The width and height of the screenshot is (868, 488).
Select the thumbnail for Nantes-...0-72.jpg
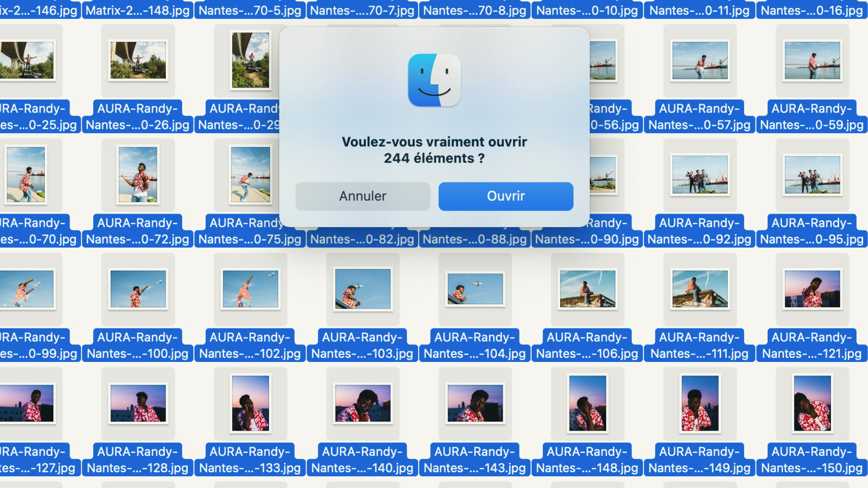(138, 174)
